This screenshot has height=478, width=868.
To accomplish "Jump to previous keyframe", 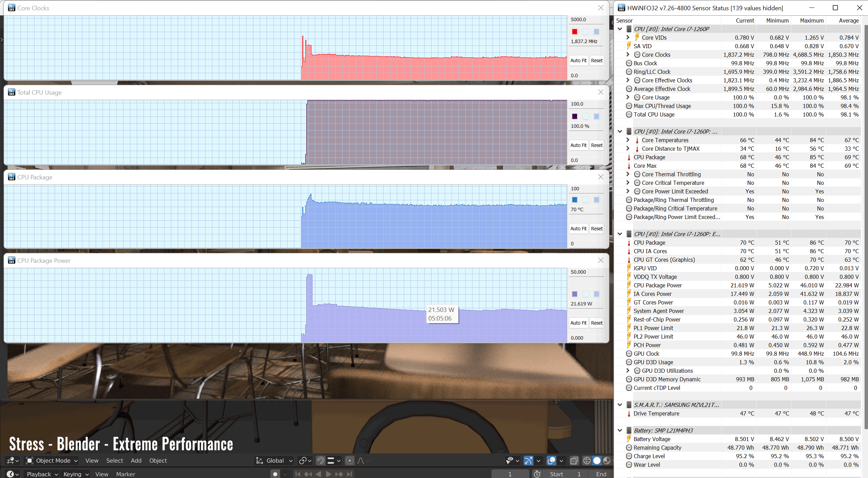I will [x=308, y=474].
